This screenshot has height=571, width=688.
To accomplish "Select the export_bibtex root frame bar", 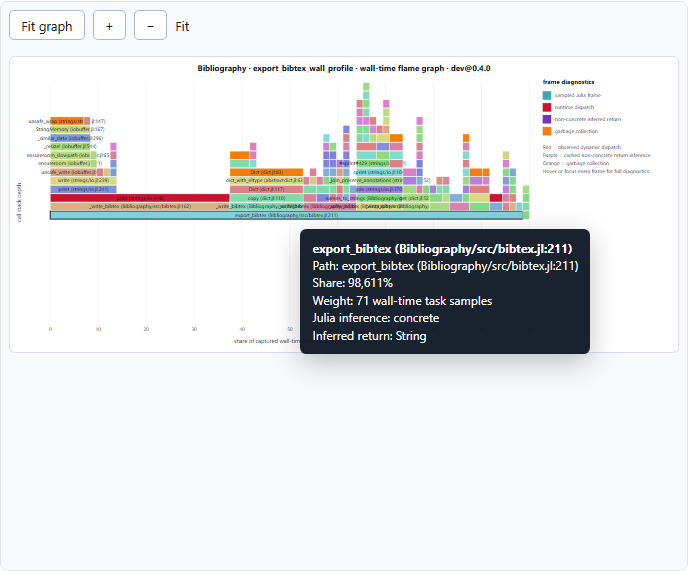I will (x=286, y=215).
